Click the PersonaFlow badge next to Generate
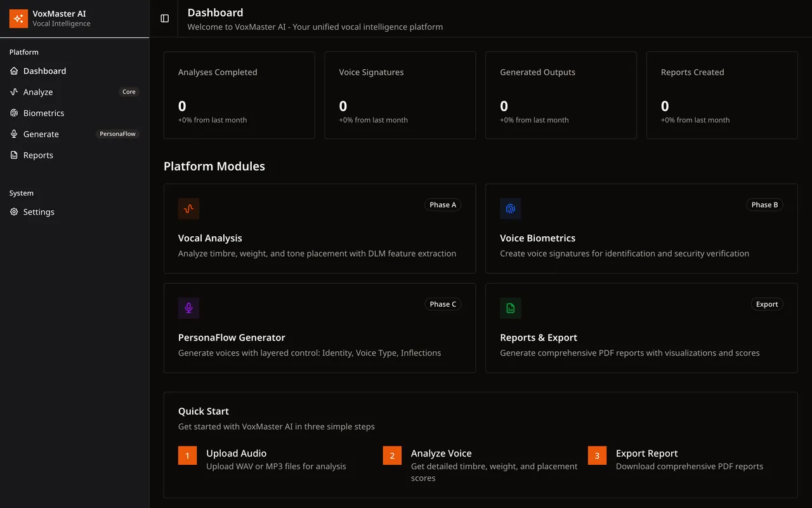Viewport: 812px width, 508px height. pyautogui.click(x=117, y=134)
